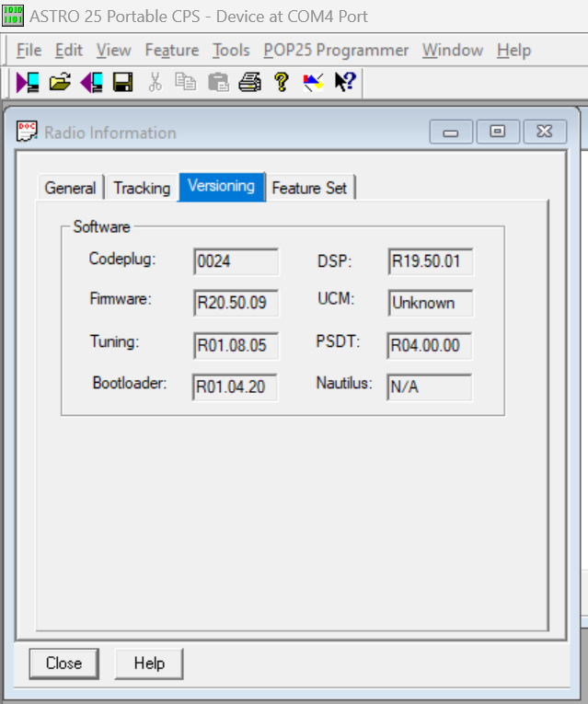Image resolution: width=588 pixels, height=704 pixels.
Task: Open the Feature menu
Action: pyautogui.click(x=172, y=51)
